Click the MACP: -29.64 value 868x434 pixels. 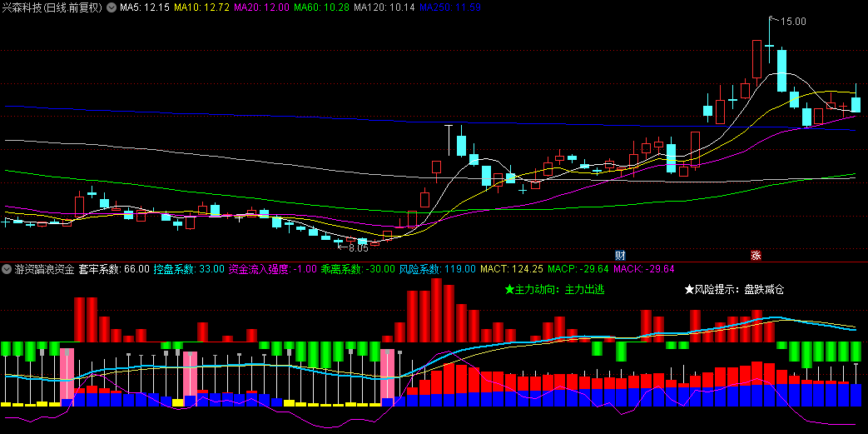click(x=578, y=269)
